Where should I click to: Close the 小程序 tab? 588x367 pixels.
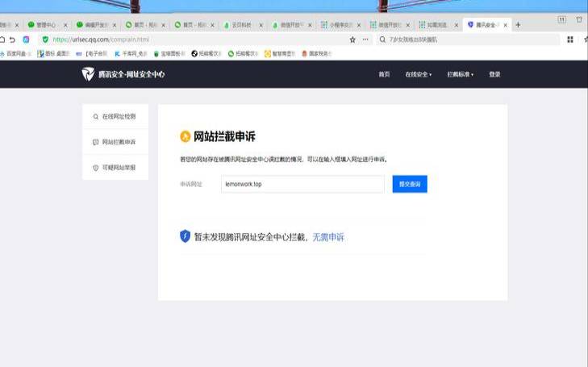click(x=359, y=25)
